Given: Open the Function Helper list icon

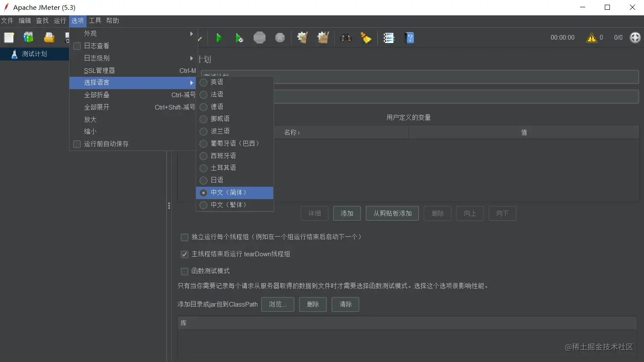Looking at the screenshot, I should point(389,38).
